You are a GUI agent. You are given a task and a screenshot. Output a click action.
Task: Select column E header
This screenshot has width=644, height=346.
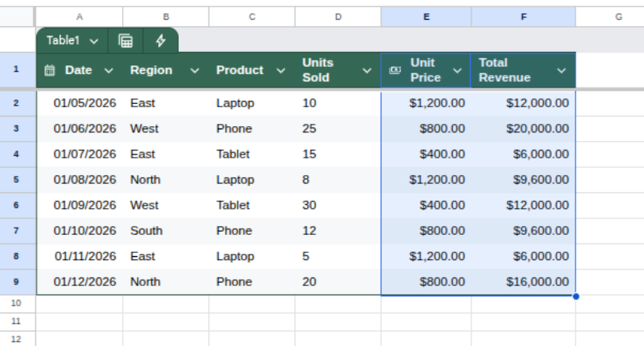[x=427, y=17]
